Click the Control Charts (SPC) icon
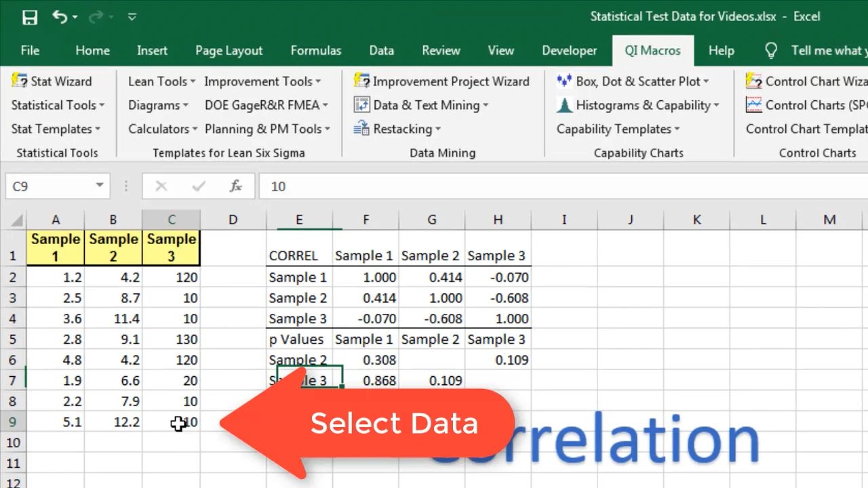The width and height of the screenshot is (868, 488). [x=754, y=105]
